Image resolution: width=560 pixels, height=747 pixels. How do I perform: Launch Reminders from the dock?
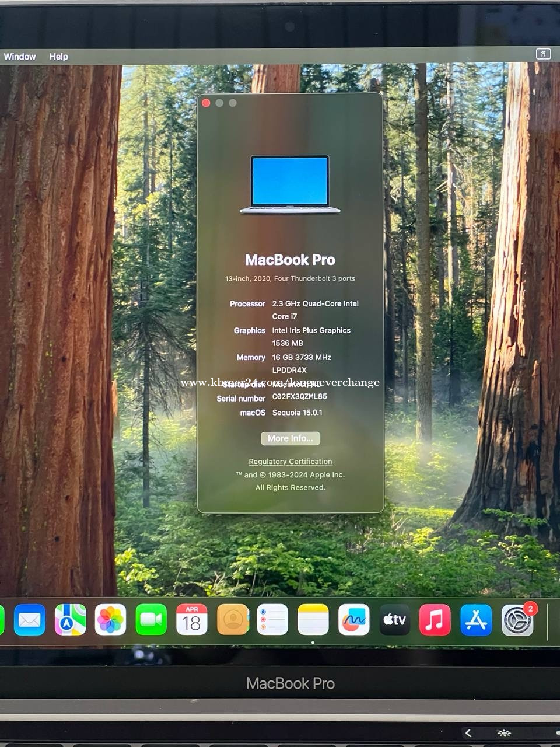[x=272, y=620]
